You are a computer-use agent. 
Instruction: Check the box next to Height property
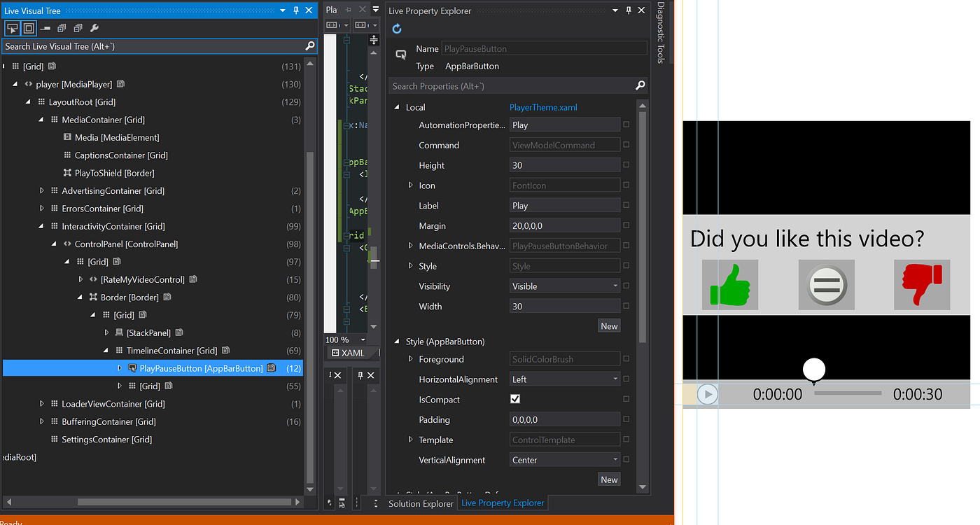[x=628, y=166]
